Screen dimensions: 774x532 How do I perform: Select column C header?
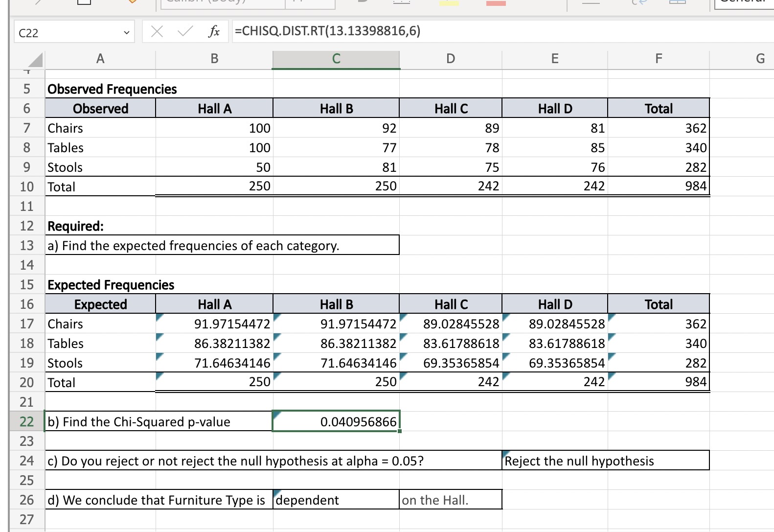coord(336,59)
